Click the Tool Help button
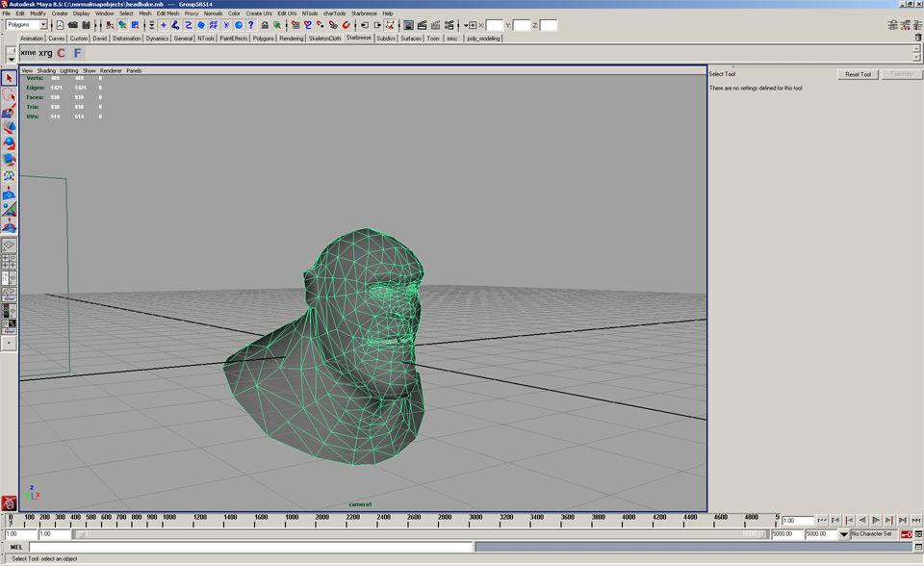 [902, 74]
